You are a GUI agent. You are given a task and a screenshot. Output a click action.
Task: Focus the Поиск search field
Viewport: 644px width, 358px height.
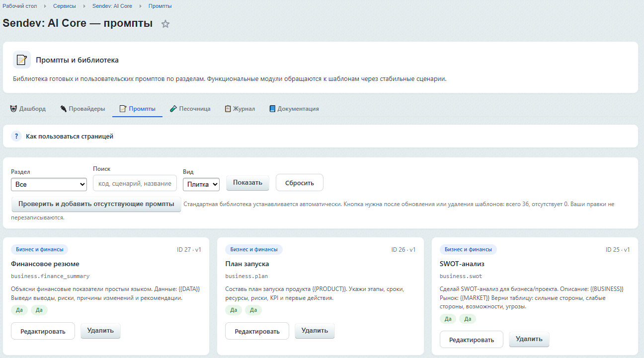[x=135, y=183]
